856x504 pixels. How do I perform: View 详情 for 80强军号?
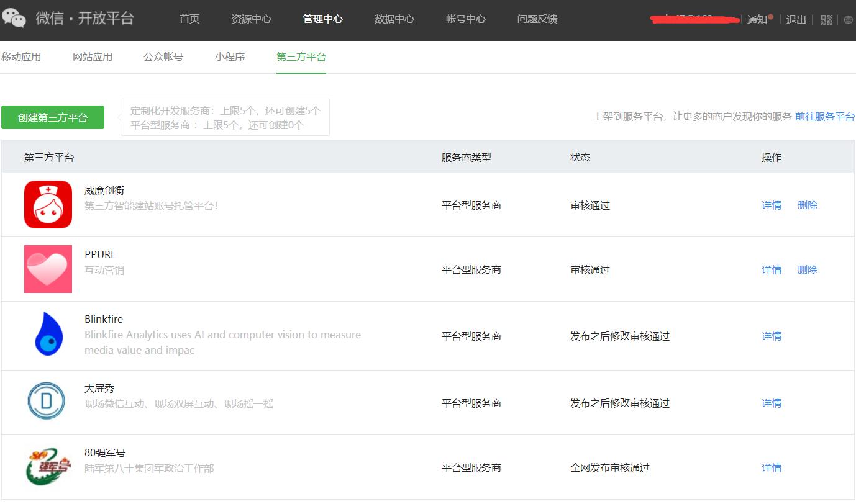(x=772, y=467)
